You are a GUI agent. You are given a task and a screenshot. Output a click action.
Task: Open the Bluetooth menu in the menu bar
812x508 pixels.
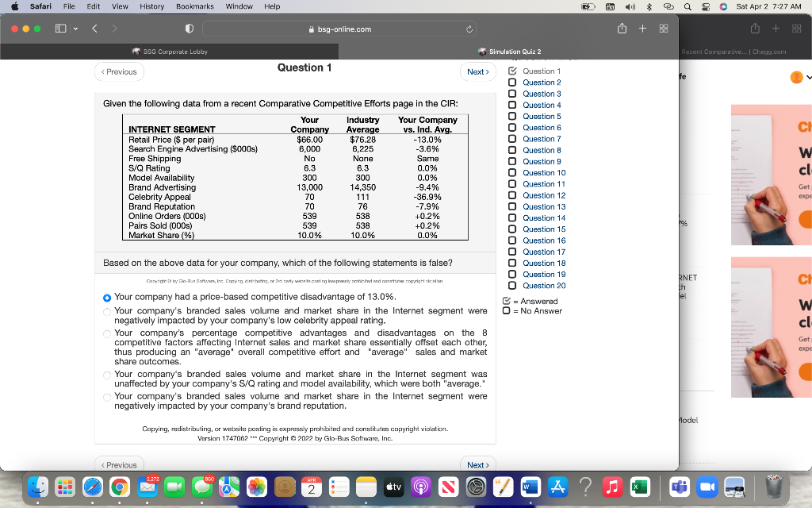(x=649, y=6)
